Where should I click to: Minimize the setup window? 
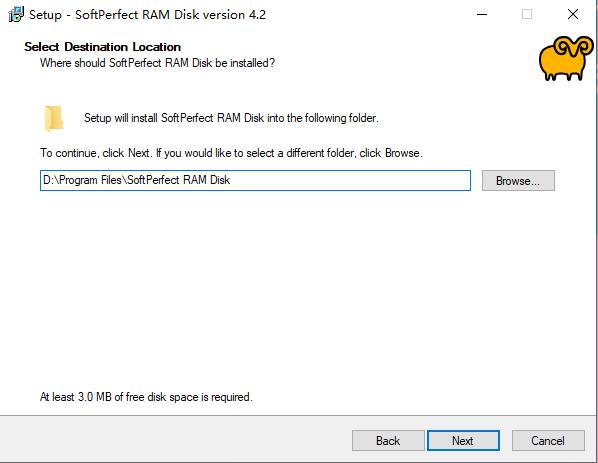coord(482,14)
